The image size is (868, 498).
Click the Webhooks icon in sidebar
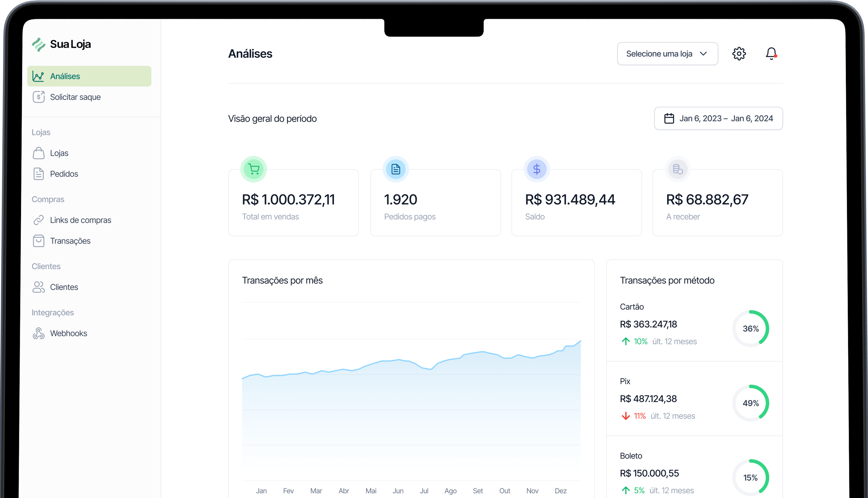(x=39, y=333)
